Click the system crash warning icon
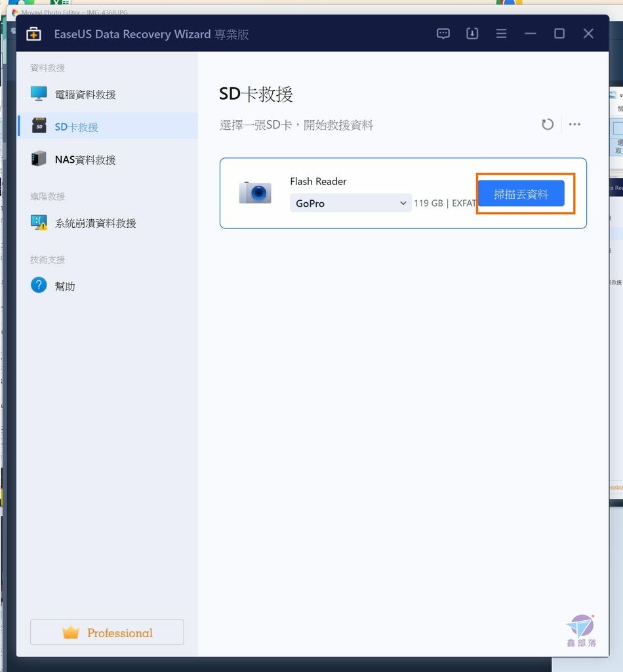 (x=39, y=222)
